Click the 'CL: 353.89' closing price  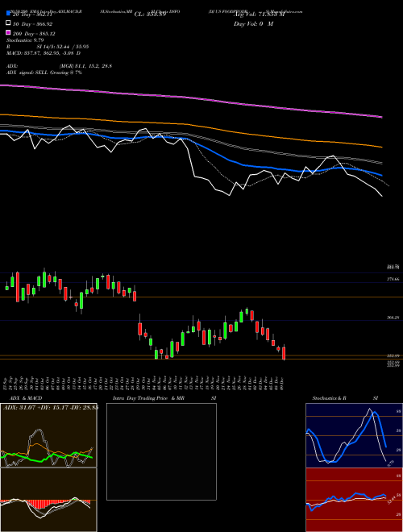click(150, 15)
